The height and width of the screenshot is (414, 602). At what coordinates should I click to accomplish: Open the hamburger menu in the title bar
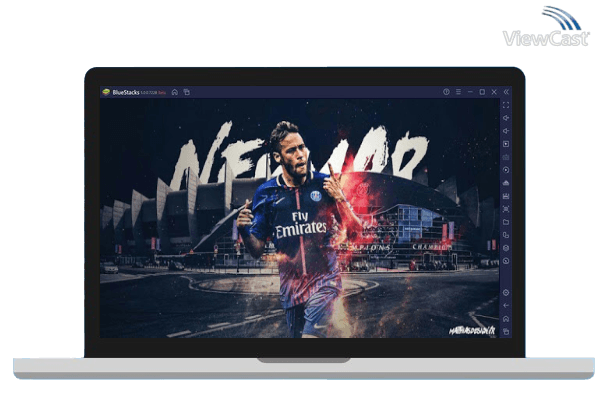[458, 92]
